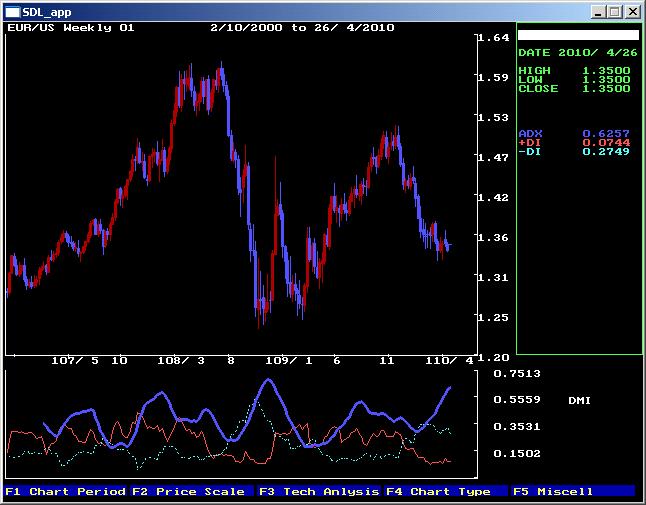The height and width of the screenshot is (505, 646).
Task: Close the SDL_app window
Action: coord(632,12)
